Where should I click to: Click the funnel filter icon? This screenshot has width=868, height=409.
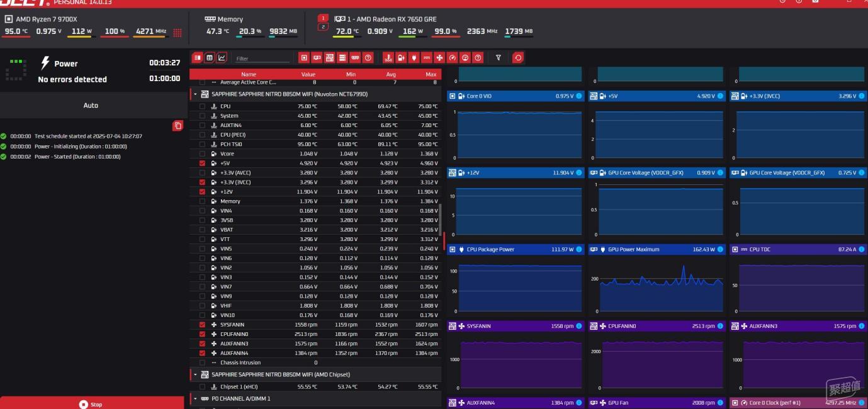pos(499,58)
